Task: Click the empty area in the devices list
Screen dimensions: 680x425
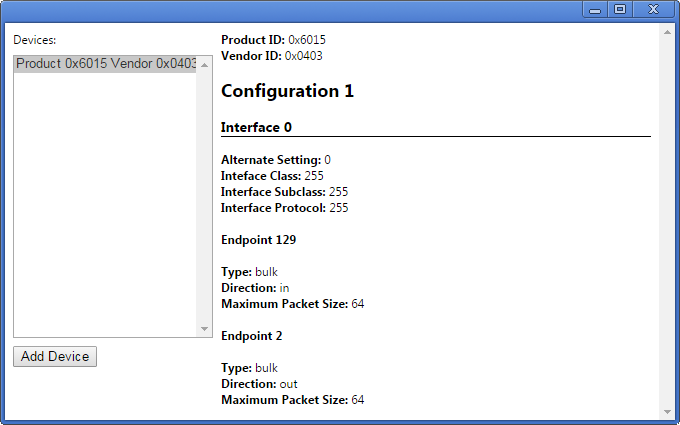Action: click(x=105, y=200)
